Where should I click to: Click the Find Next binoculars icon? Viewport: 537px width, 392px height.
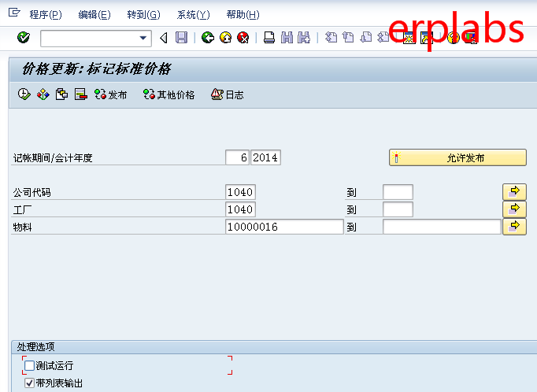(x=304, y=37)
